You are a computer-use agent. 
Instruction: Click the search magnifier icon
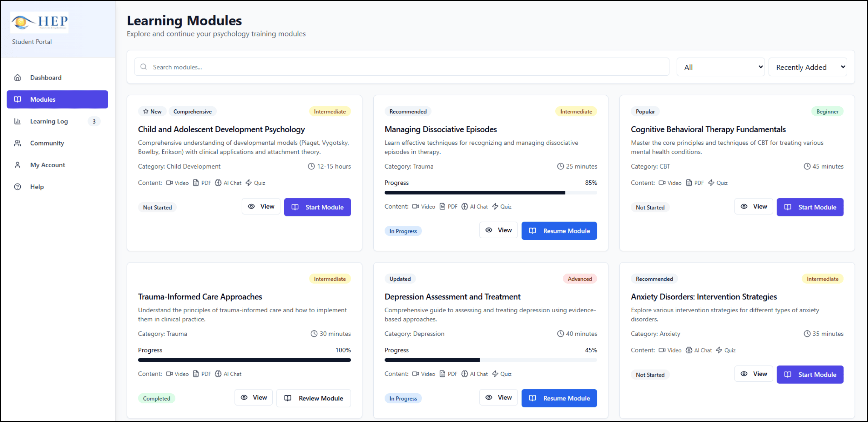(144, 67)
